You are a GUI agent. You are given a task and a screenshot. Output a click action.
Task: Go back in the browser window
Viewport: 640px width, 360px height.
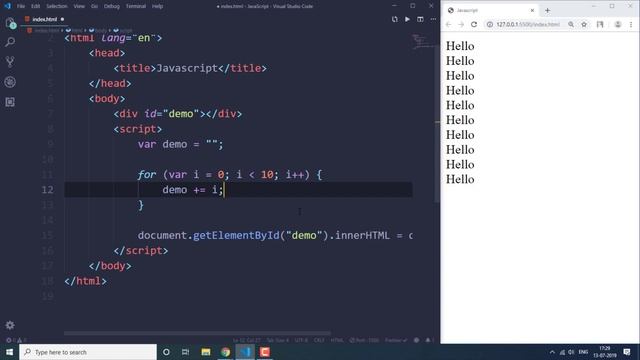tap(449, 24)
